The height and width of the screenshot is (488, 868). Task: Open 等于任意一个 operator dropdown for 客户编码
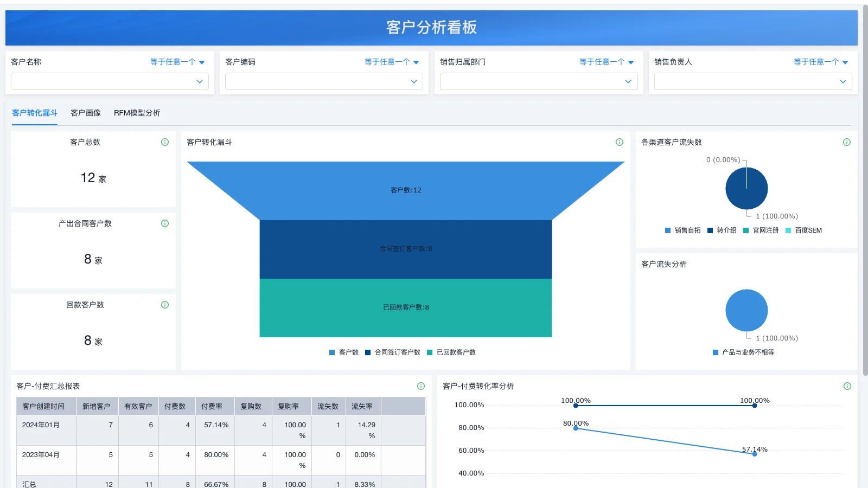[391, 62]
